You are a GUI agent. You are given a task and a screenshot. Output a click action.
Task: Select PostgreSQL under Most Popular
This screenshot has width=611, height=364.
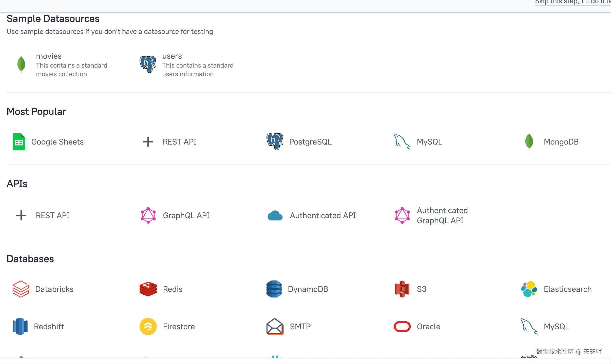[310, 142]
